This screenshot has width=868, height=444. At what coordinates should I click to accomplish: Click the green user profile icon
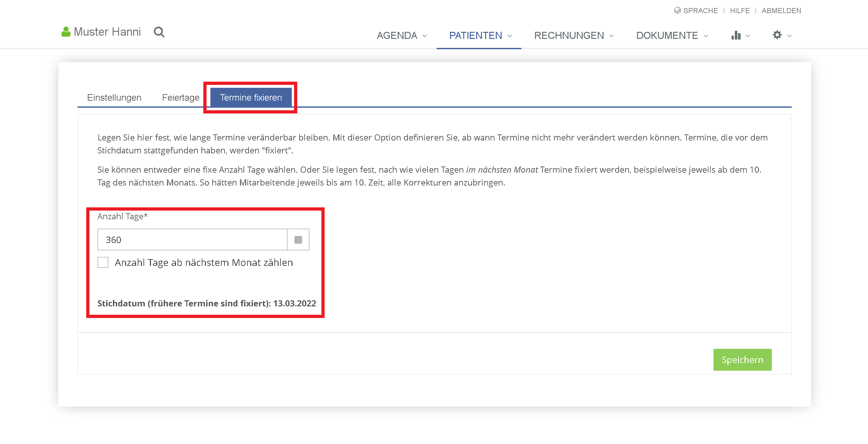(x=66, y=32)
